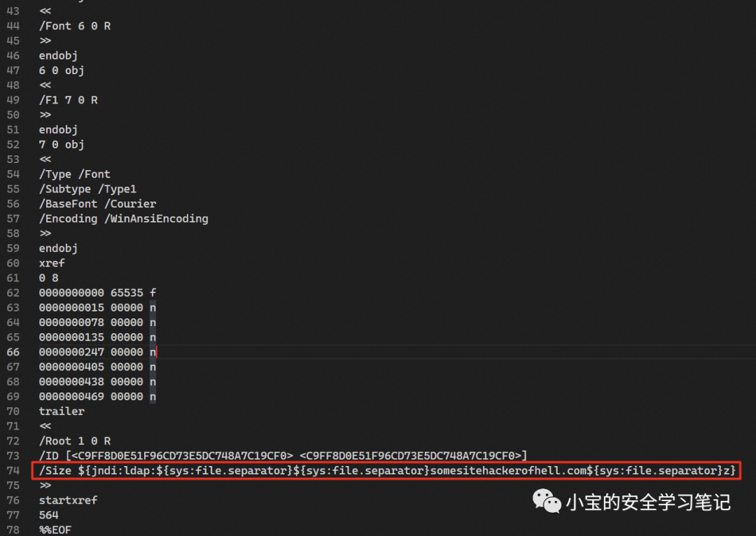Click the "/ID" line with hex strings
This screenshot has height=536, width=756.
coord(283,456)
